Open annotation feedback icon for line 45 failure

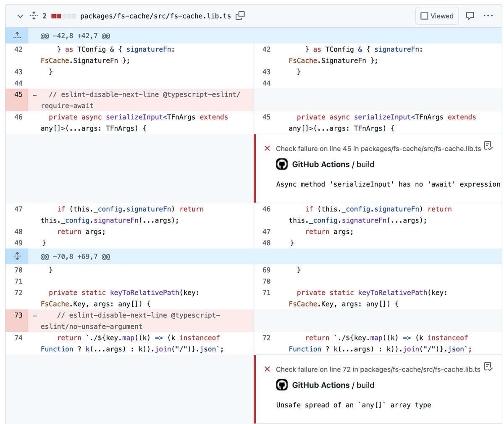(x=488, y=146)
